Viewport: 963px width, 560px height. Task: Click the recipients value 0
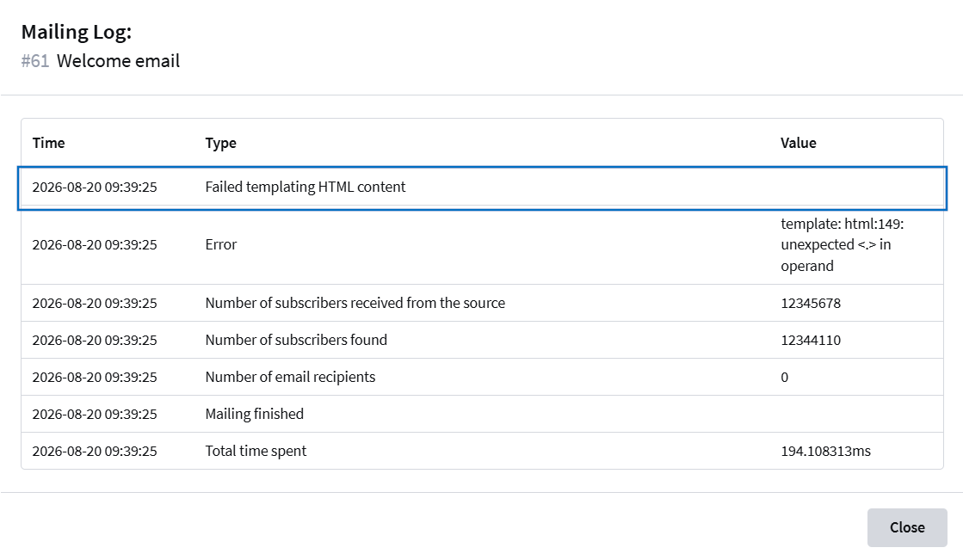coord(784,377)
